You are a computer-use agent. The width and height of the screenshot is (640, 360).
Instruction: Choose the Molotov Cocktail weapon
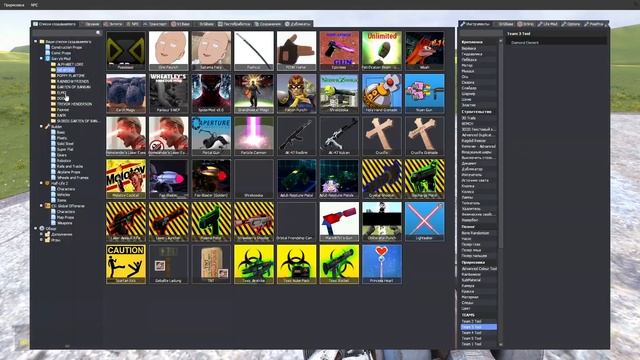(126, 179)
